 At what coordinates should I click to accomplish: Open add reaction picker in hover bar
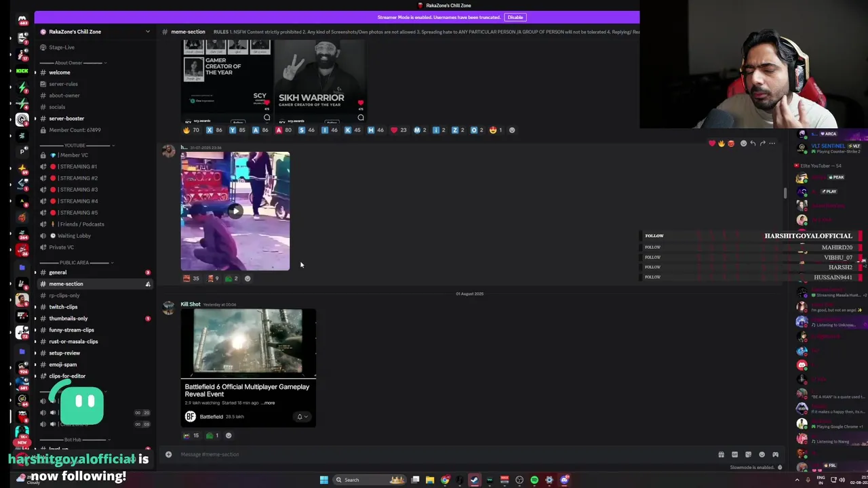pos(743,143)
